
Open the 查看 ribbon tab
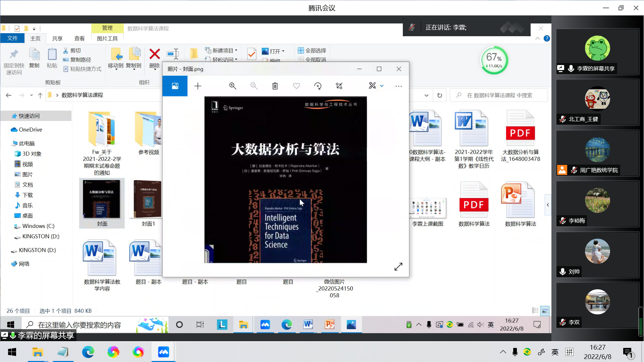[x=79, y=39]
